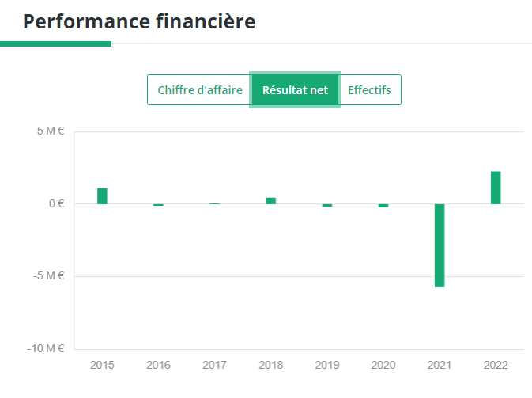Select the 2019 axis label
This screenshot has height=398, width=532.
pos(326,365)
